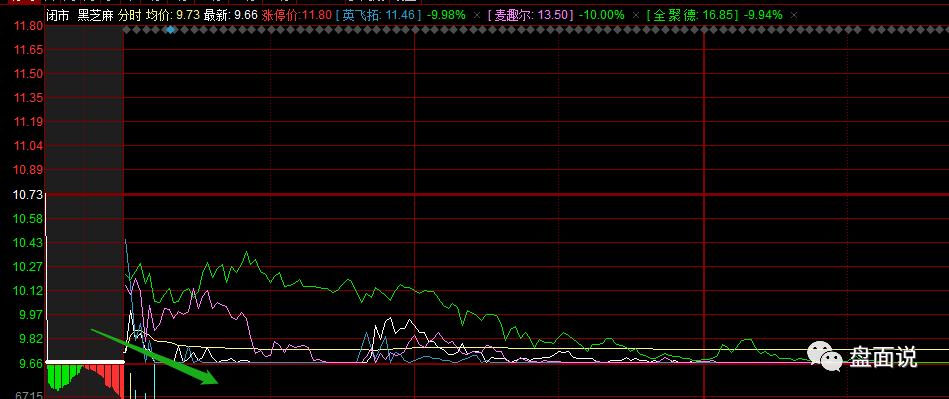Click the green downward arrow annotation
Screen dimensions: 949x399
[154, 357]
